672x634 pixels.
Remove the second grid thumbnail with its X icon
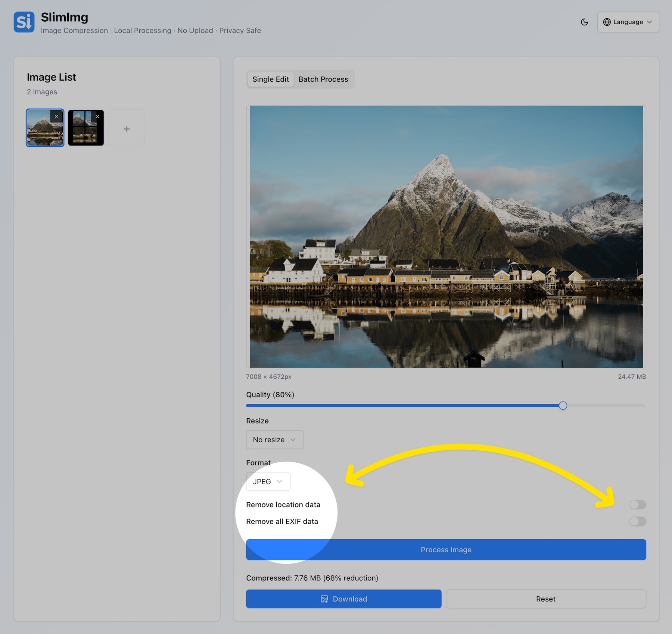coord(97,116)
